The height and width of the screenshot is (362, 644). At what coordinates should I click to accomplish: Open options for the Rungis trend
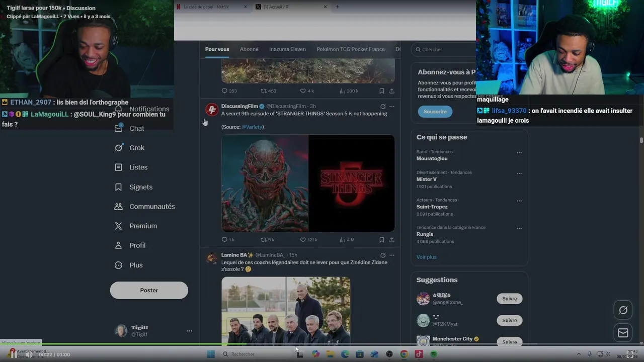tap(519, 228)
